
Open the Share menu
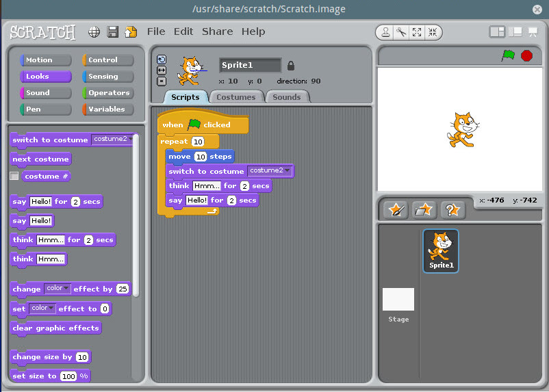point(218,31)
